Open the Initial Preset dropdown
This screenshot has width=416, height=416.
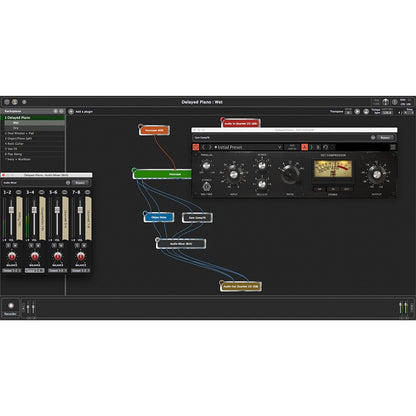click(x=248, y=147)
